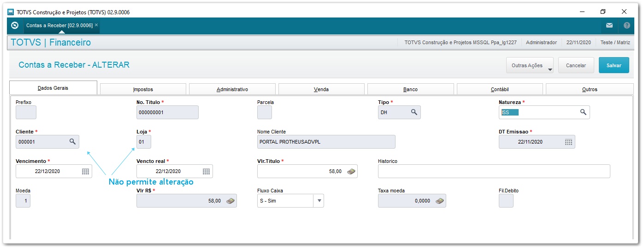The width and height of the screenshot is (644, 249).
Task: Open the Taxa moeda calculator money icon
Action: pyautogui.click(x=440, y=201)
